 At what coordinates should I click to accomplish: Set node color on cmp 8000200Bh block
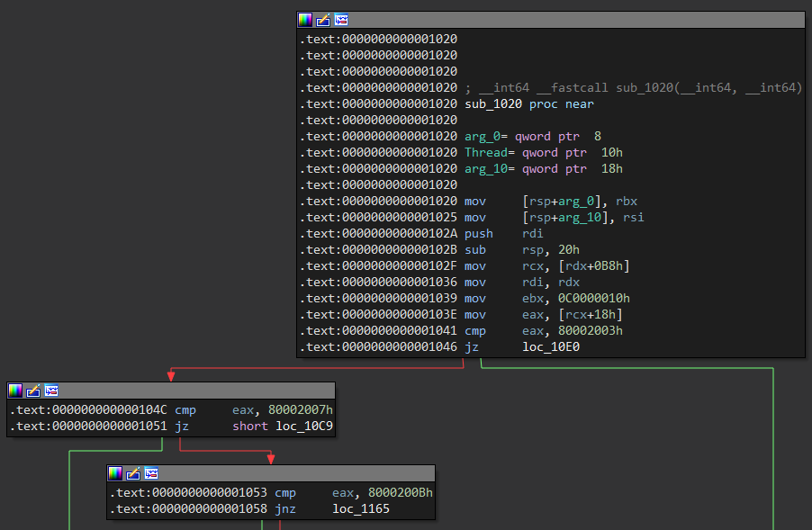coord(115,473)
